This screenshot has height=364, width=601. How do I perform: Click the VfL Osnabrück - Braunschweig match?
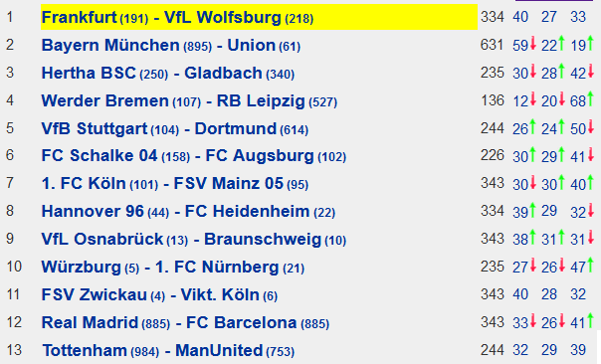tap(194, 240)
